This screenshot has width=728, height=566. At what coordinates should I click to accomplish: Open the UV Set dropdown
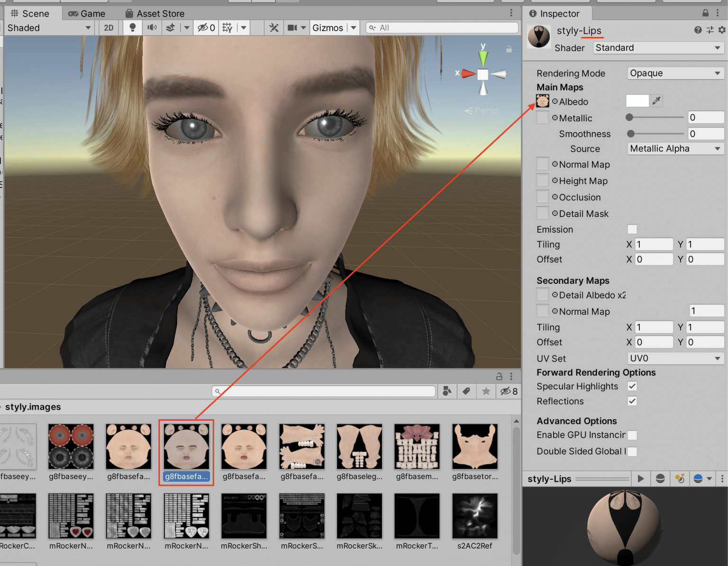[x=675, y=359]
